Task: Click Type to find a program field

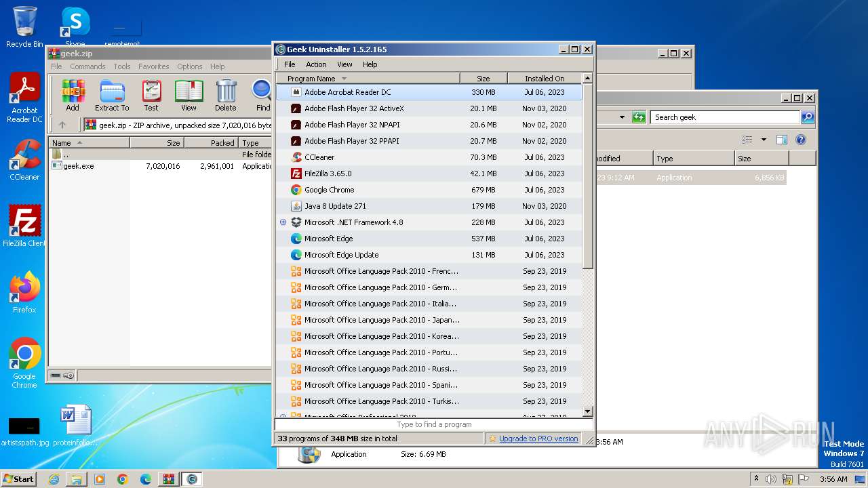Action: click(434, 424)
